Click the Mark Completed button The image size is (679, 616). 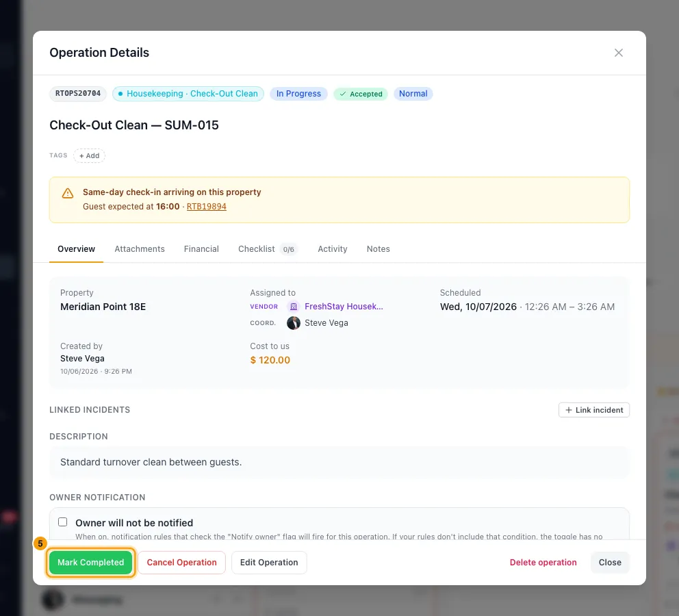point(91,563)
